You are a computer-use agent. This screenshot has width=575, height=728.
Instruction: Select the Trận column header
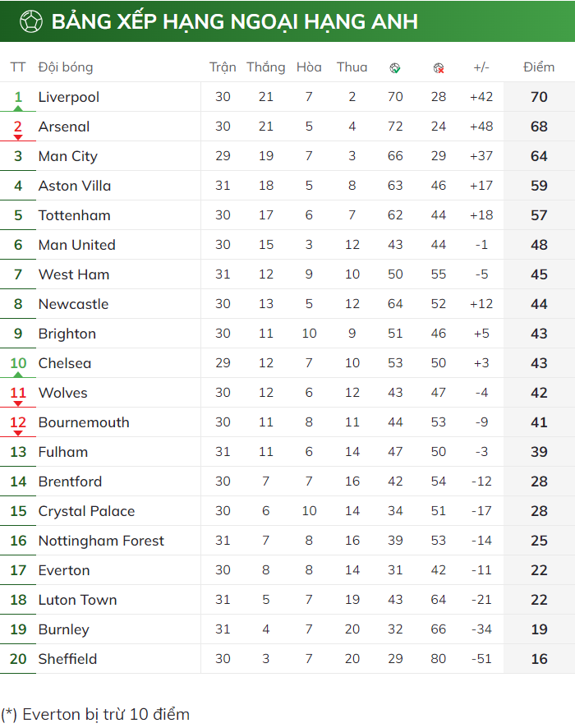[223, 67]
